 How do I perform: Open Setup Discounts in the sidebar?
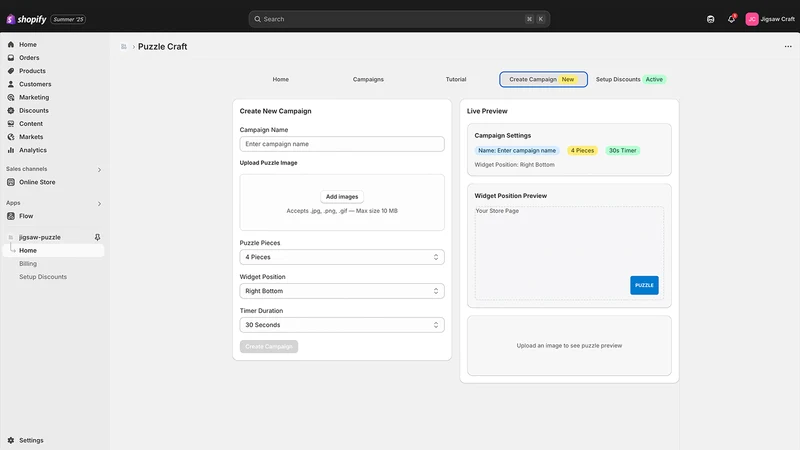coord(43,277)
